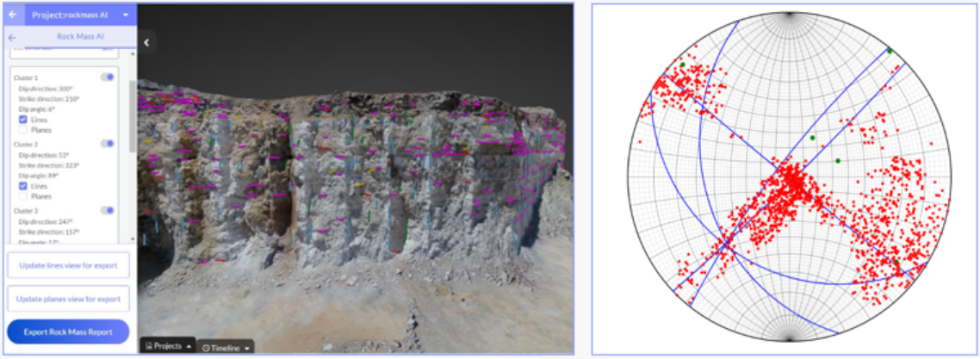The height and width of the screenshot is (359, 980).
Task: Collapse the side panel with the chevron
Action: point(146,42)
